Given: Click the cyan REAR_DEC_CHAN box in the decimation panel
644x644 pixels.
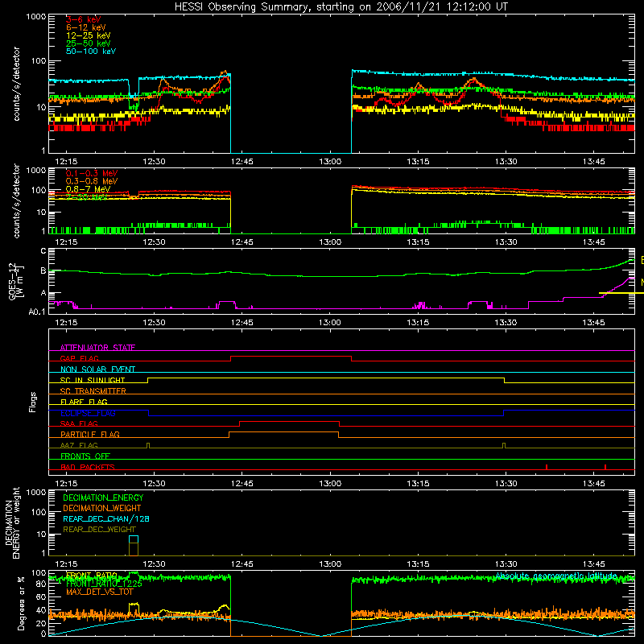Looking at the screenshot, I should pyautogui.click(x=134, y=539).
